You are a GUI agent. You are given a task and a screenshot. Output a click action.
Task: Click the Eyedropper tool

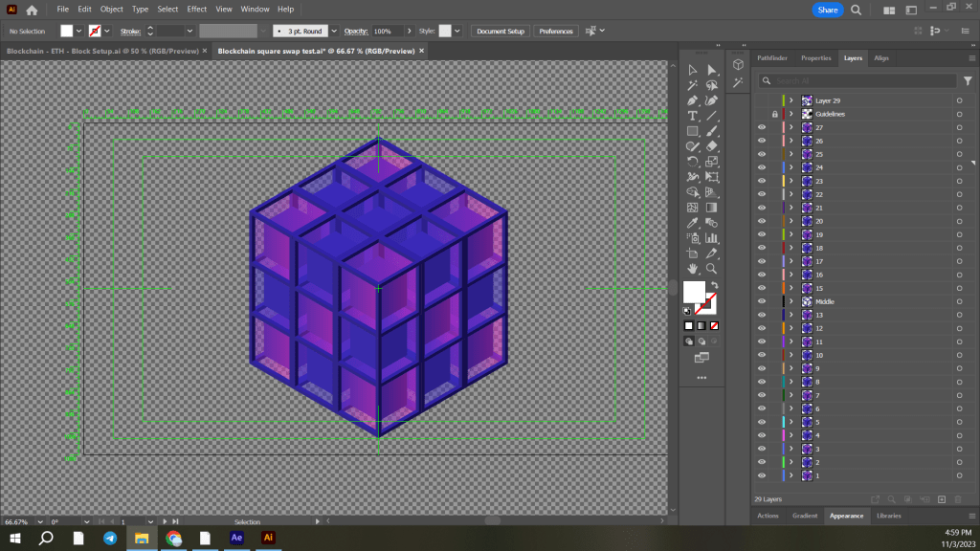tap(693, 223)
